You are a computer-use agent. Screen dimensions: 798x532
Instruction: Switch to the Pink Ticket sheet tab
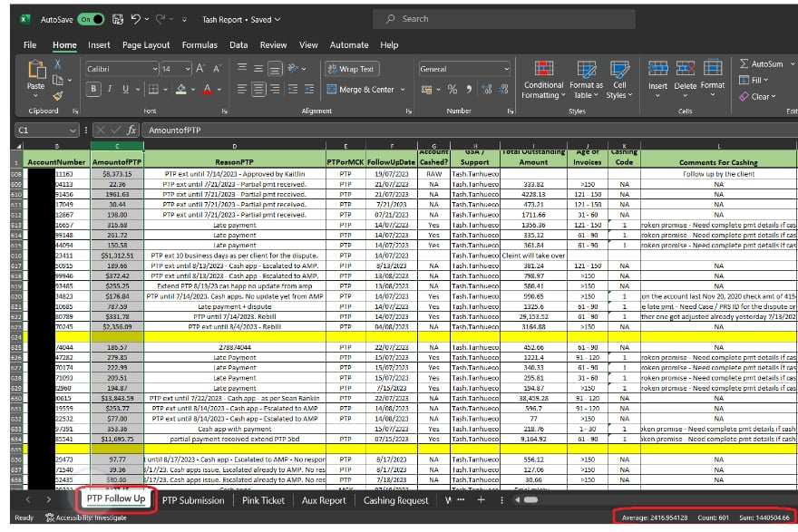coord(263,500)
